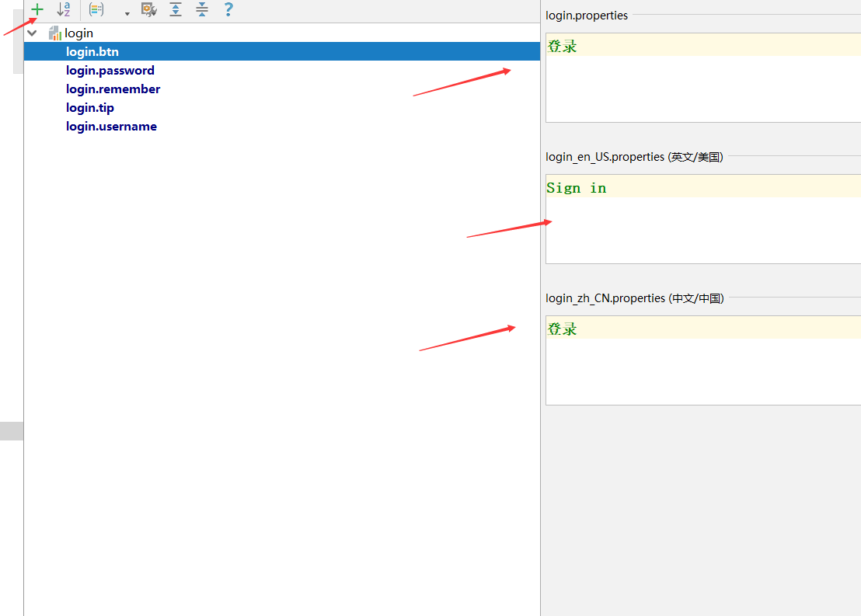Click the login_en_US.properties (英文/美国) label
The width and height of the screenshot is (861, 616).
pyautogui.click(x=634, y=157)
